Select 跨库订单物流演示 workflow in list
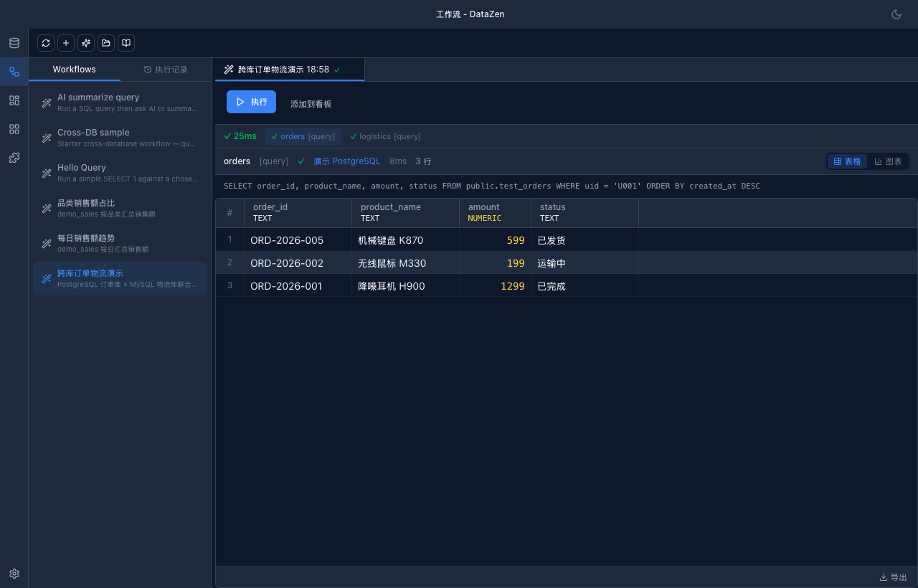Viewport: 918px width, 588px height. click(120, 278)
